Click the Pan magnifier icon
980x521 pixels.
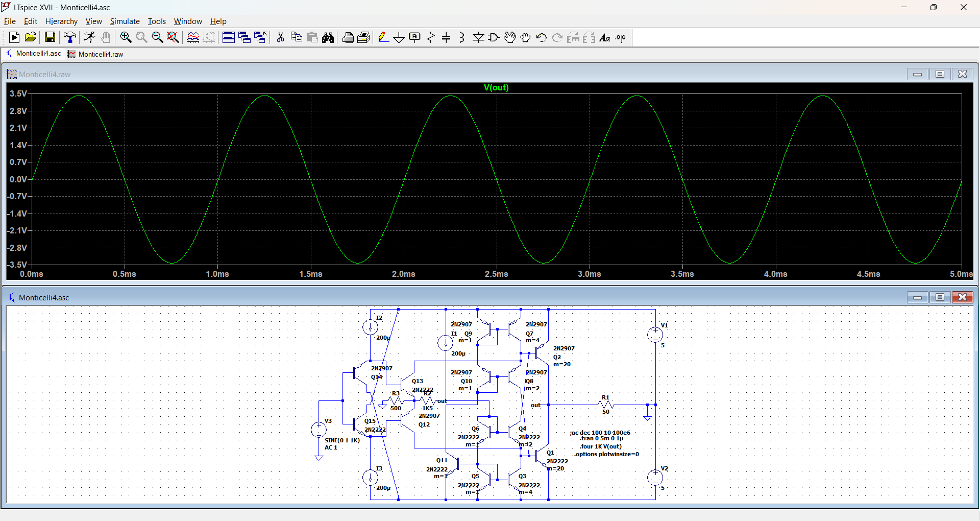(x=141, y=37)
